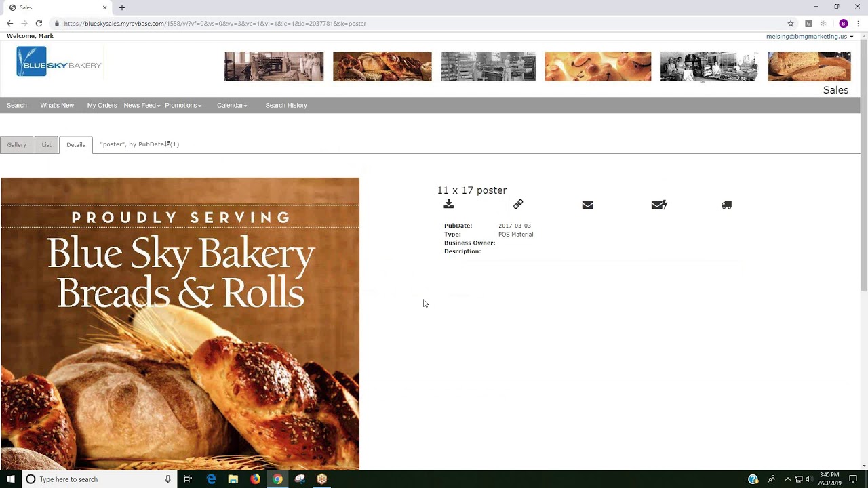Close the Sales browser tab

(x=104, y=7)
